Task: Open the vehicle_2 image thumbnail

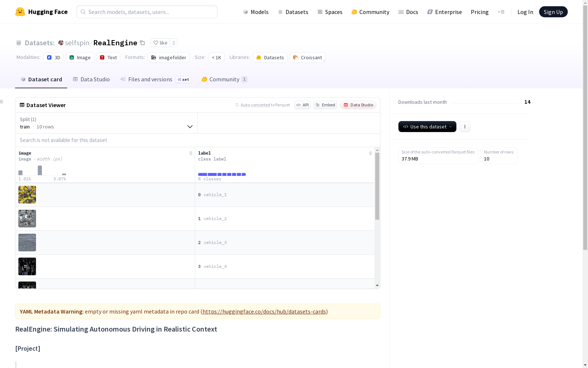Action: [x=27, y=219]
